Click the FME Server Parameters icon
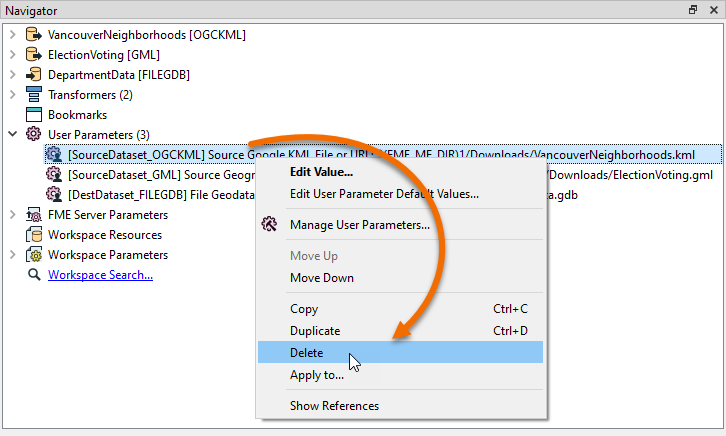The width and height of the screenshot is (726, 436). tap(33, 215)
